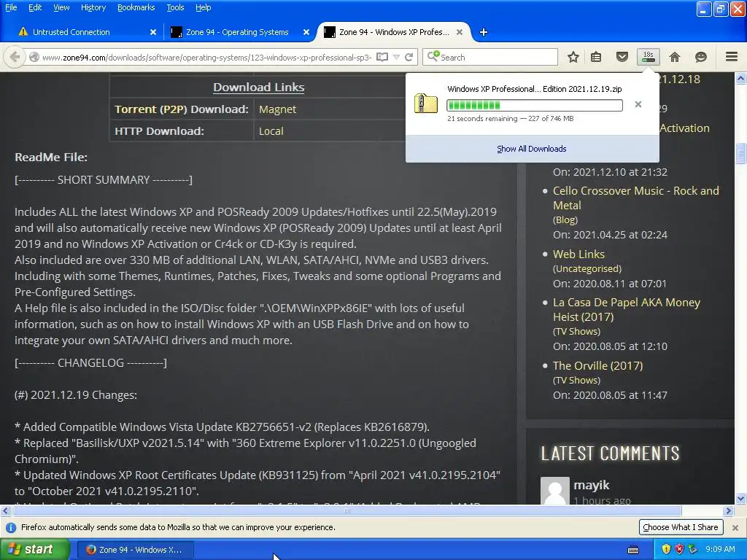Click vertical scrollbar up arrow

(x=741, y=79)
